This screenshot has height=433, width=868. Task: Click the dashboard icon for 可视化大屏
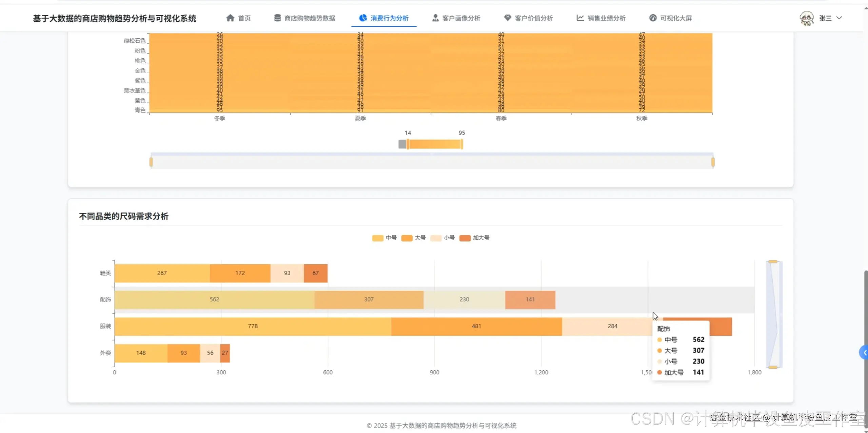653,18
